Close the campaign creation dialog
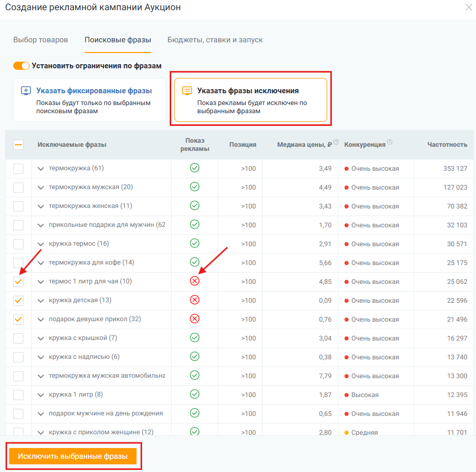This screenshot has width=476, height=472. coord(469,7)
